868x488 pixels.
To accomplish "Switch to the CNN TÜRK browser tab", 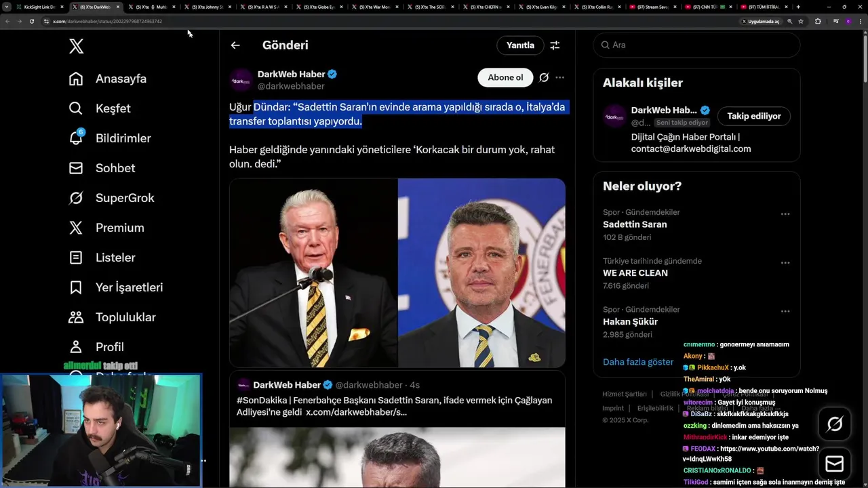I will (709, 7).
